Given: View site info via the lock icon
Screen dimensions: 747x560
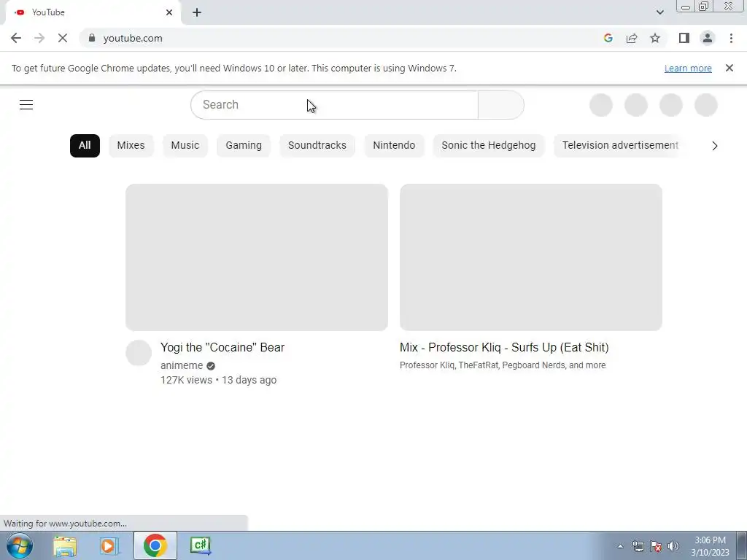Looking at the screenshot, I should [x=92, y=38].
